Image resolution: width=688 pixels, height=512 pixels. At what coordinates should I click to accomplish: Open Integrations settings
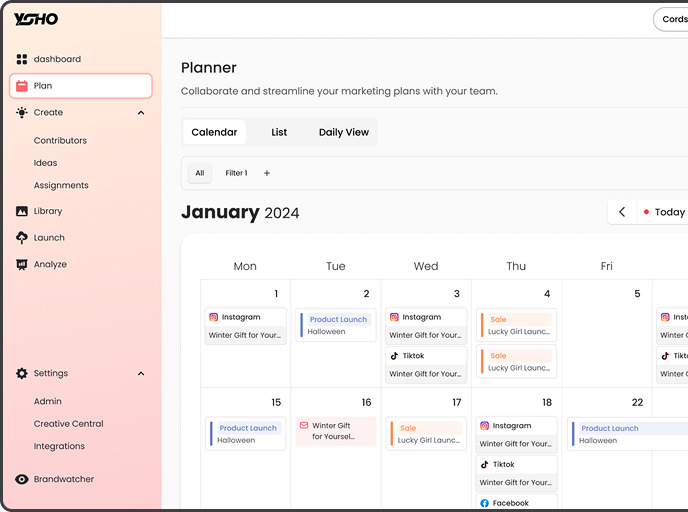tap(59, 446)
